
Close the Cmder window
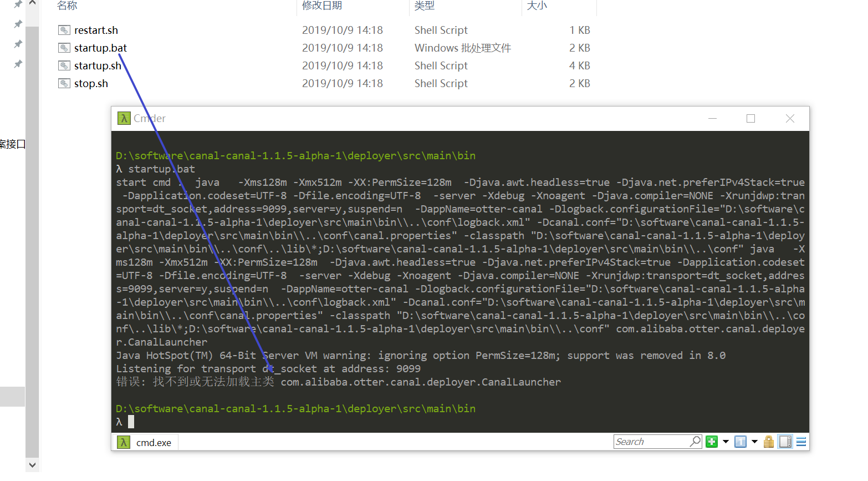click(790, 118)
